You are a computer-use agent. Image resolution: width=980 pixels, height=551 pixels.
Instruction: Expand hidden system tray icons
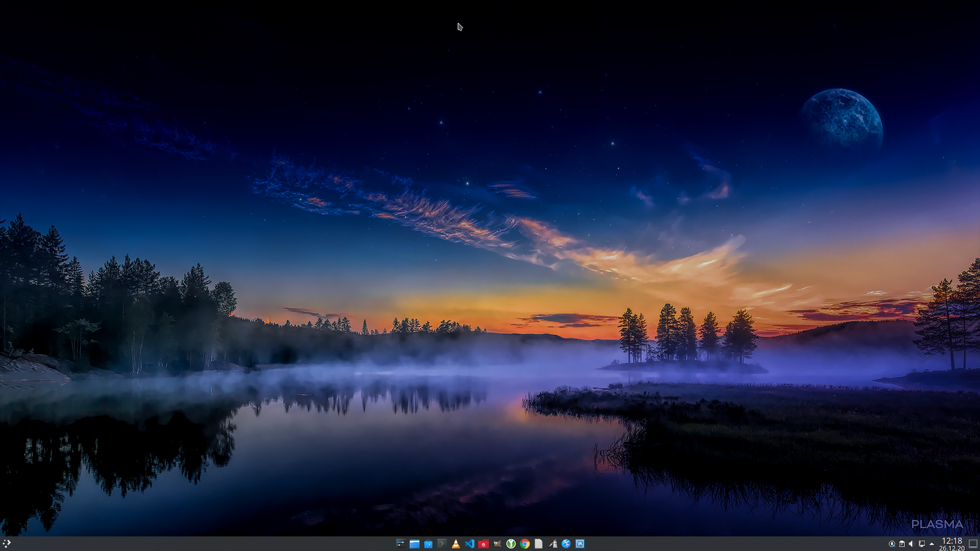point(932,544)
